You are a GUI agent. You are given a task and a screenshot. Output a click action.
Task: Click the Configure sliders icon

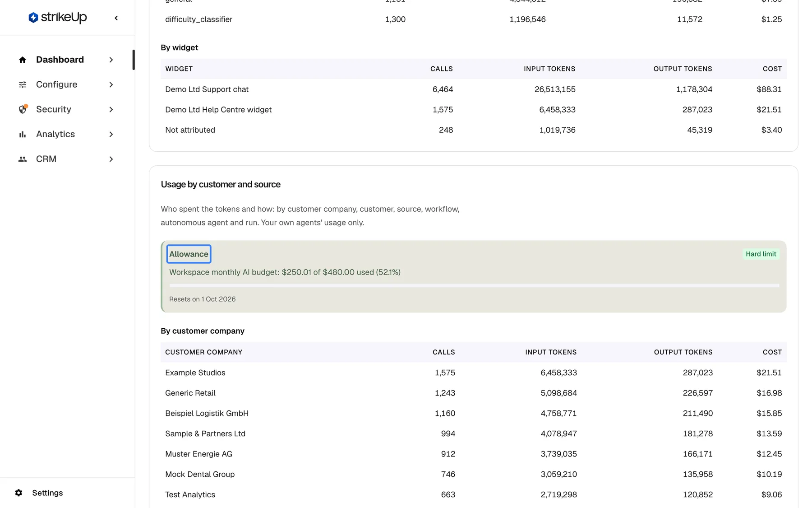coord(23,84)
